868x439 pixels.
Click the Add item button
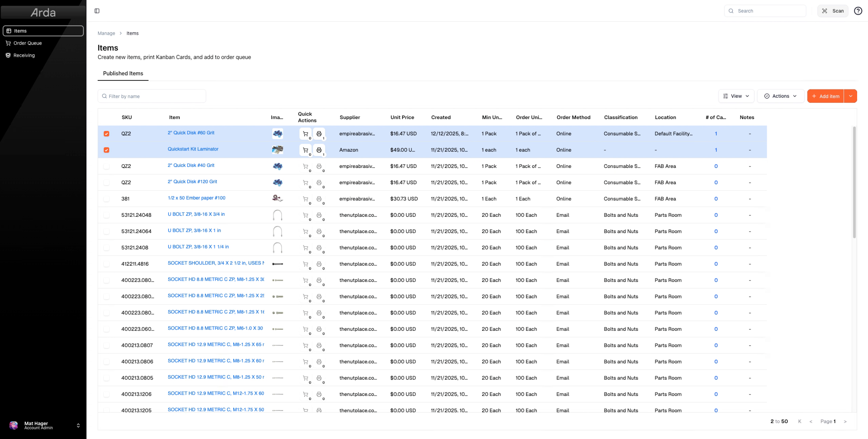click(x=825, y=96)
